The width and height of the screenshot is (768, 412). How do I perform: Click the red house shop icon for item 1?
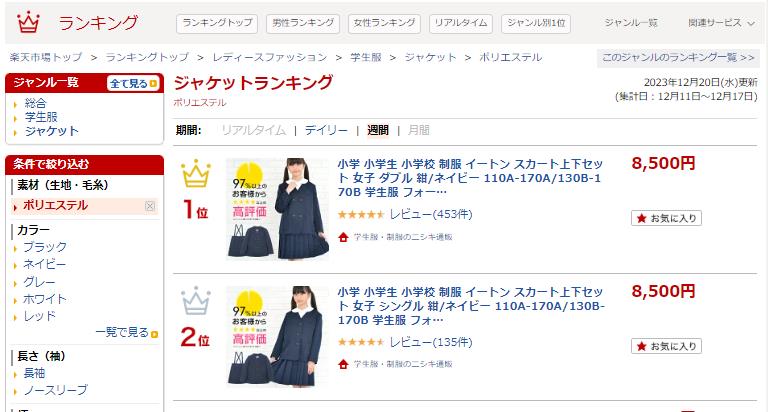point(343,237)
